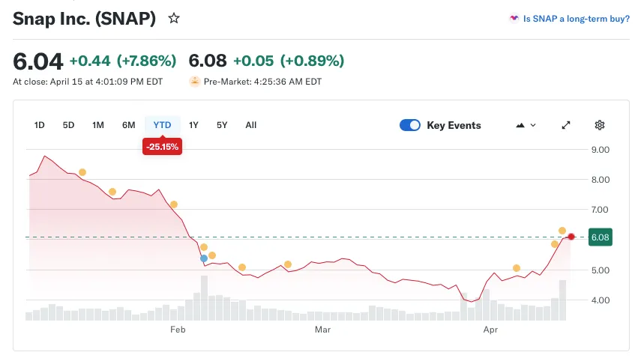Star SNAP to add to watchlist
This screenshot has height=358, width=644.
174,19
